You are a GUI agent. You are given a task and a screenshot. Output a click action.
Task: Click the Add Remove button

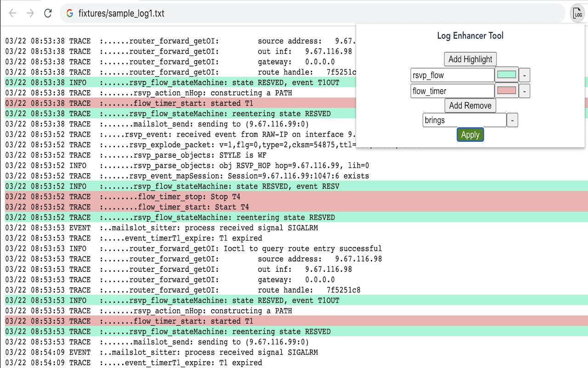[x=470, y=105]
